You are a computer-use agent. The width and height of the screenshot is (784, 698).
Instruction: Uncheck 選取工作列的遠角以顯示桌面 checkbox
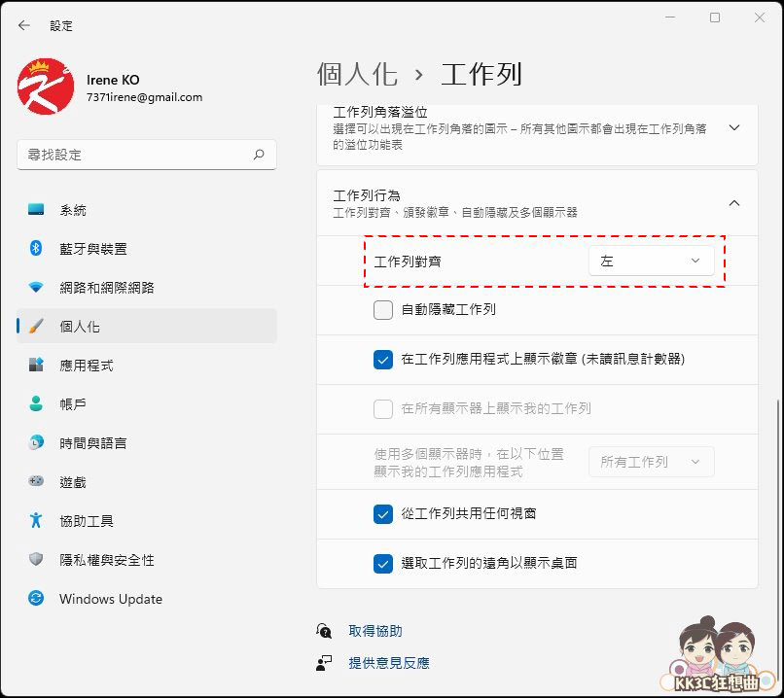[x=383, y=563]
